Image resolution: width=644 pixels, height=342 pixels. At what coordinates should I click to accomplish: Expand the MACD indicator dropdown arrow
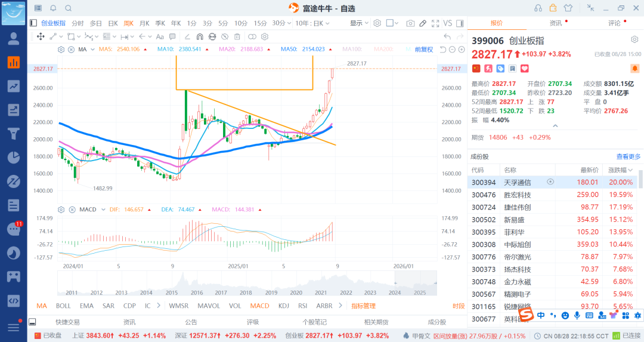[x=103, y=209]
